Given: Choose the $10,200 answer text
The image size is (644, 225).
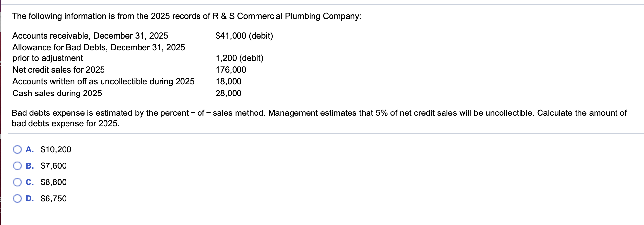Looking at the screenshot, I should [56, 149].
